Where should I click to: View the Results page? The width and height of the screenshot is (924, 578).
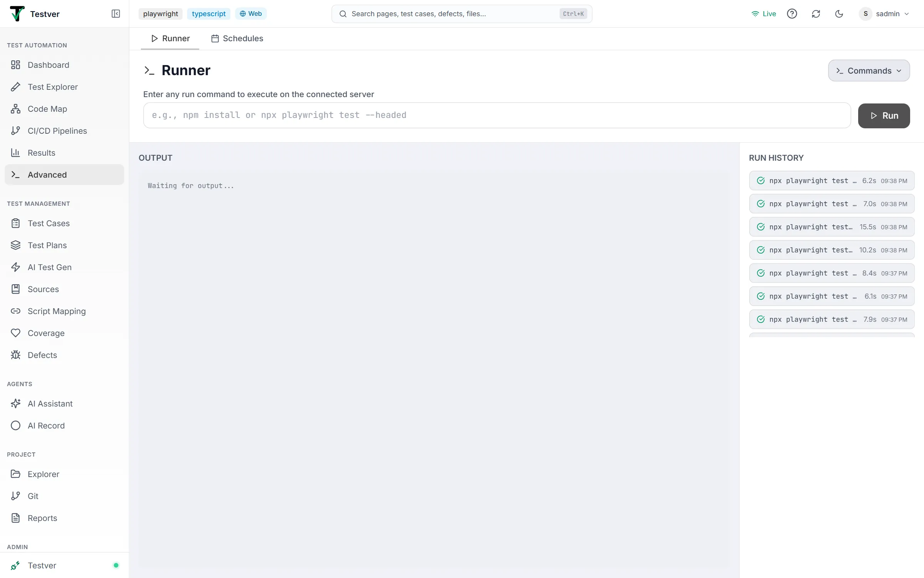click(64, 153)
